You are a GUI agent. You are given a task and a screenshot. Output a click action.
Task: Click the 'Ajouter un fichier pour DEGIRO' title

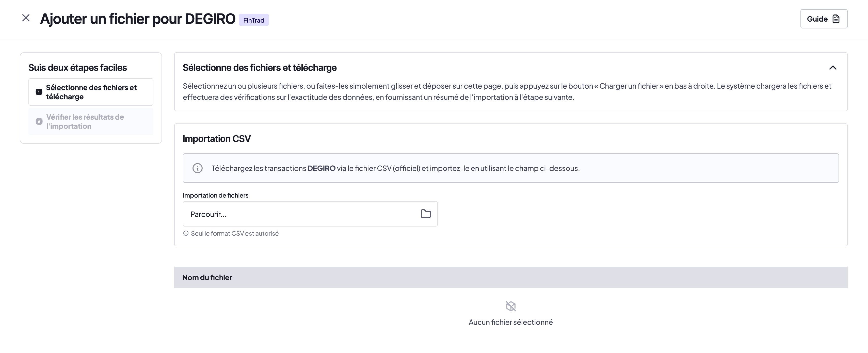coord(138,19)
